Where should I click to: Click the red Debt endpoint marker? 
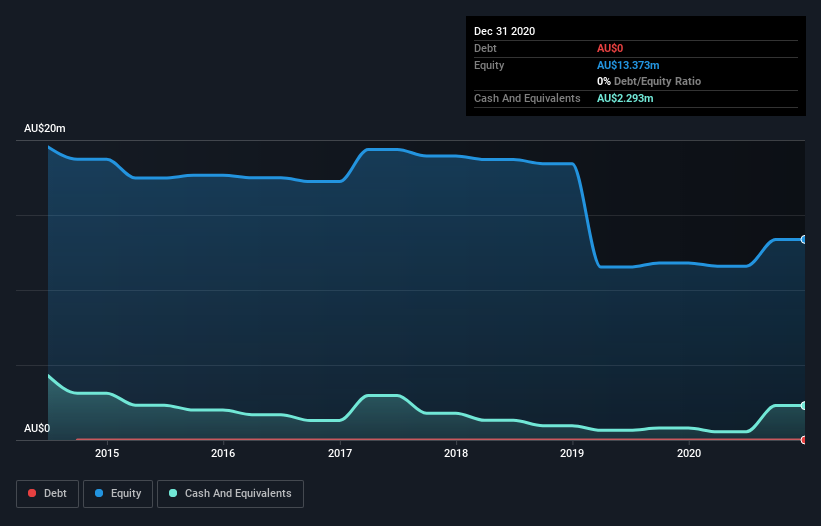tap(804, 440)
